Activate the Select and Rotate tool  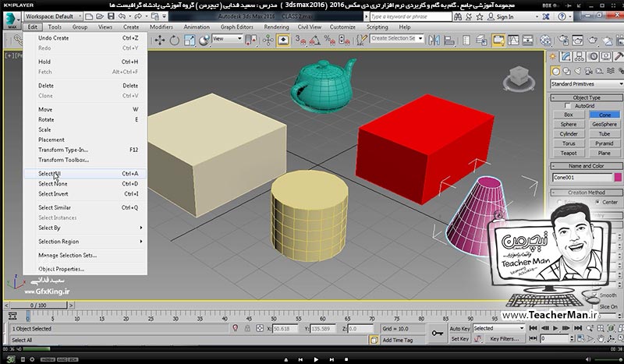click(x=174, y=41)
